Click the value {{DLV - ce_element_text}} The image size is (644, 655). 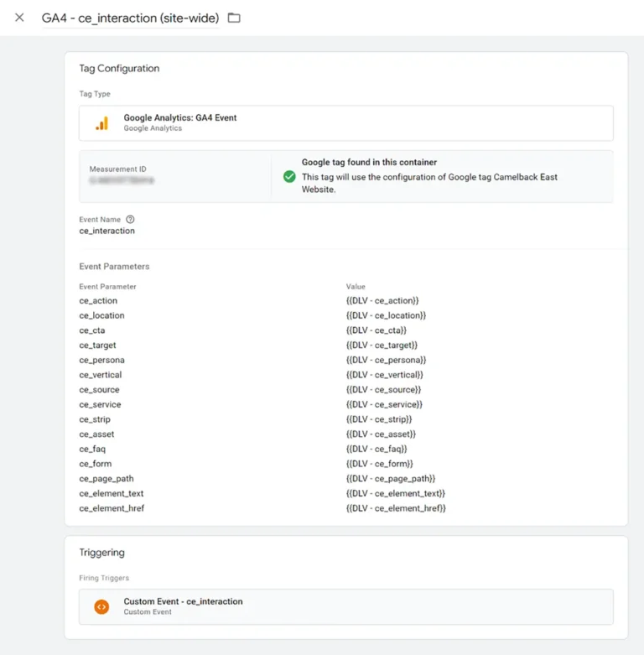point(396,493)
